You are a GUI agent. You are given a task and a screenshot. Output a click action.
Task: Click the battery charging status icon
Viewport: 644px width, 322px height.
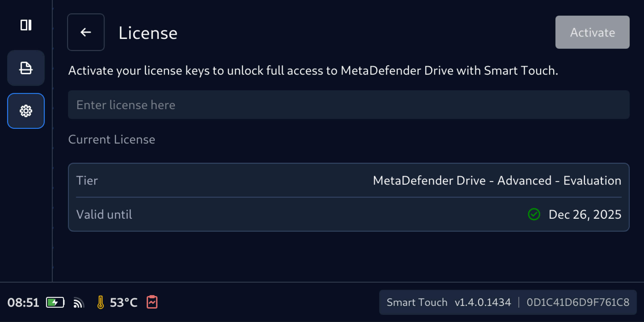(x=55, y=302)
